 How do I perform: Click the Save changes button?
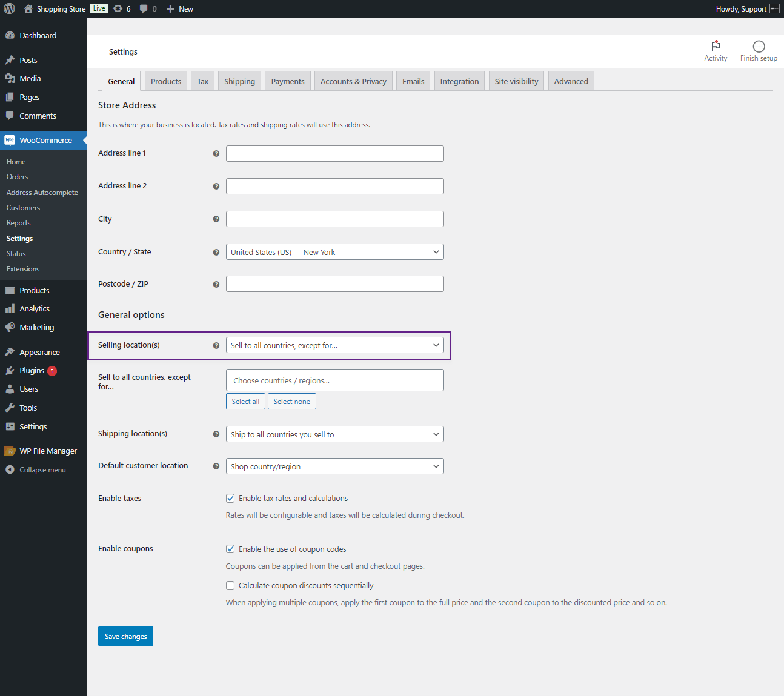point(125,636)
